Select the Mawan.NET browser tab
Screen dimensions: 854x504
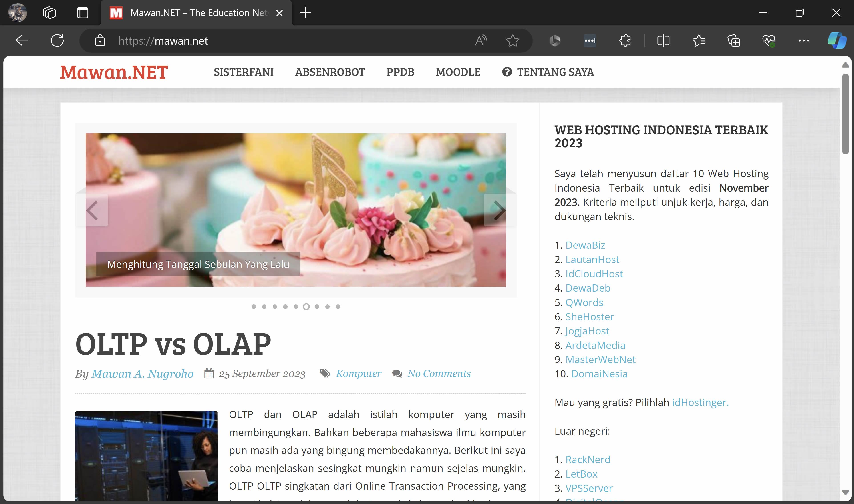tap(194, 13)
